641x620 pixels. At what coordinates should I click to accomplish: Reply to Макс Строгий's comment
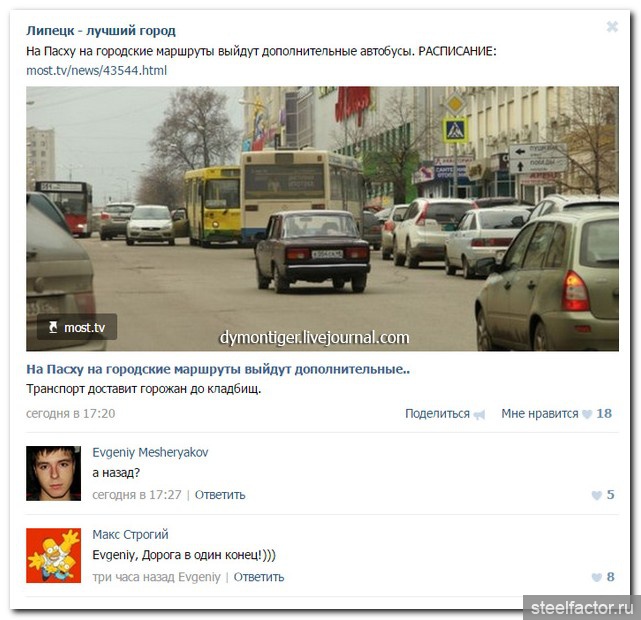pos(259,577)
